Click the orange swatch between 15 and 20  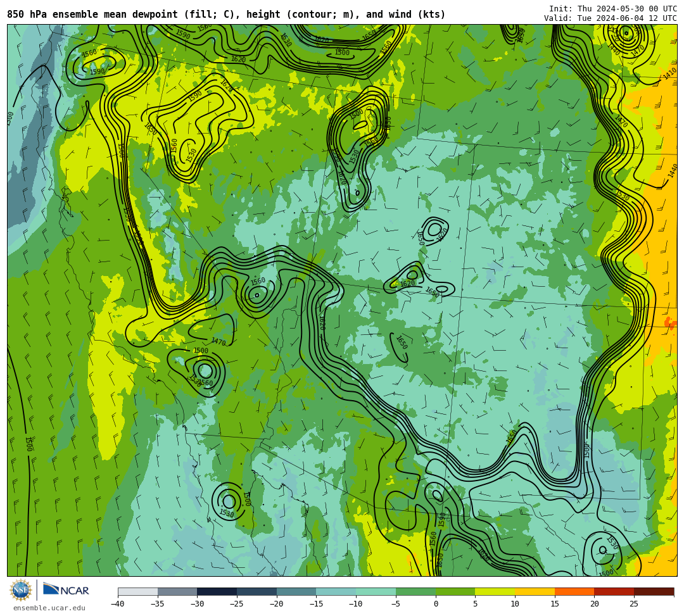tap(574, 591)
